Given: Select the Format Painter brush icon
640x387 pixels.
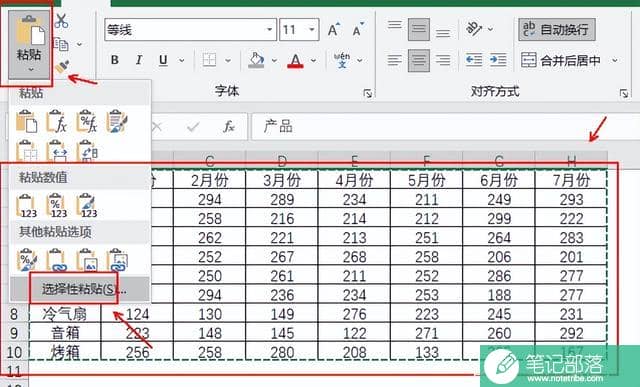Looking at the screenshot, I should (62, 67).
